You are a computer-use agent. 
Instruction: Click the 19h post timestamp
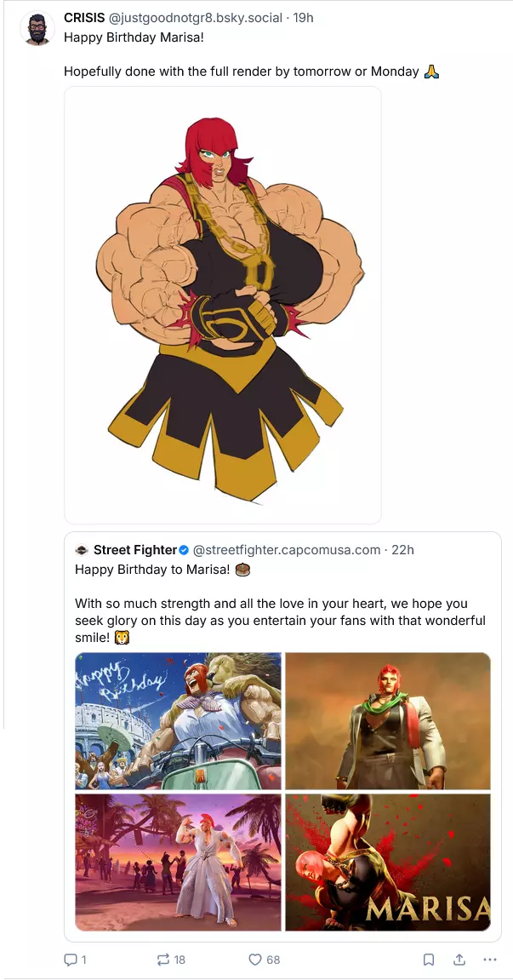[303, 18]
